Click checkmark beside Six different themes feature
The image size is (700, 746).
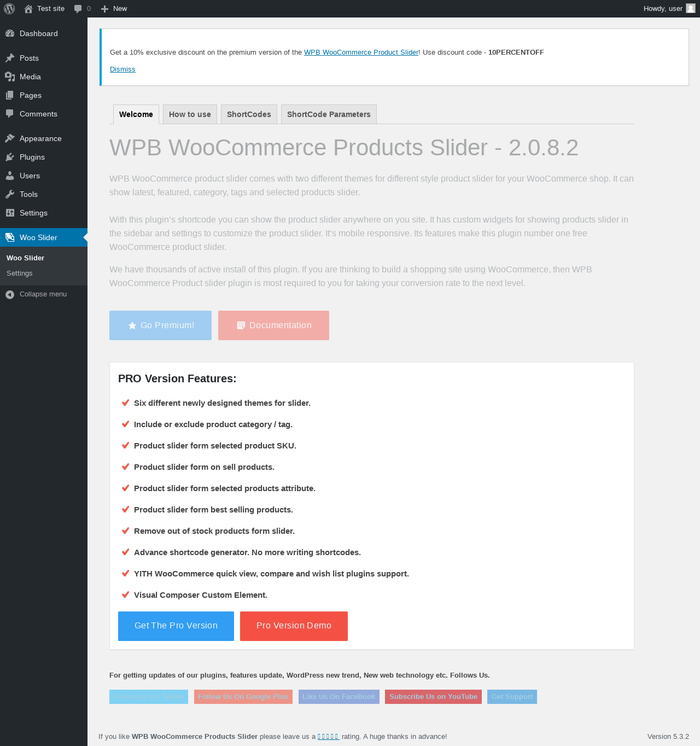125,403
